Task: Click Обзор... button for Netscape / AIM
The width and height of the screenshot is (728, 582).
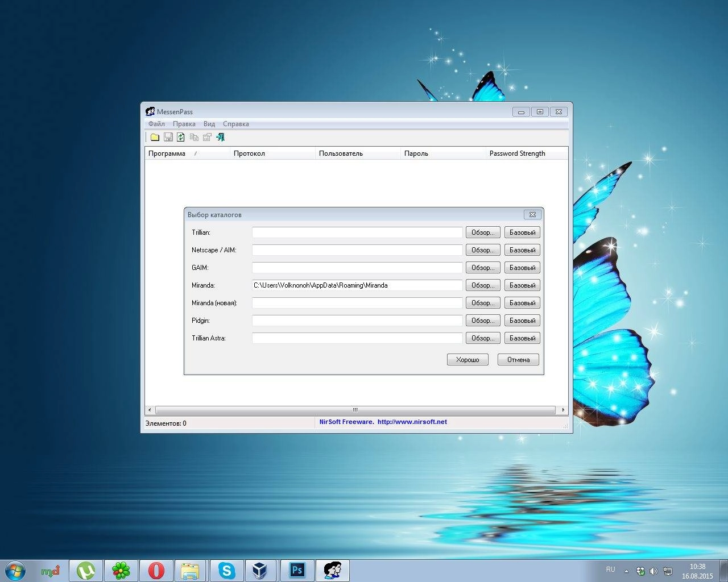Action: click(483, 250)
